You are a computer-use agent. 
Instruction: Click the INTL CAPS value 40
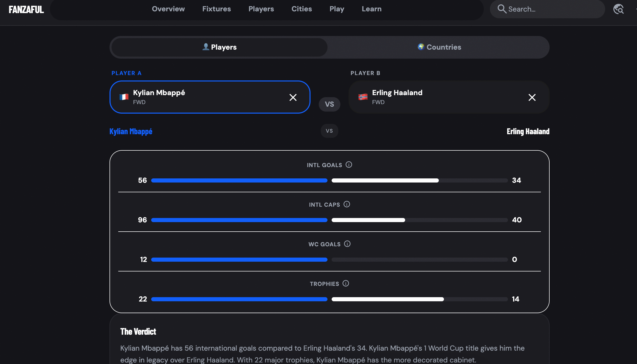tap(517, 220)
